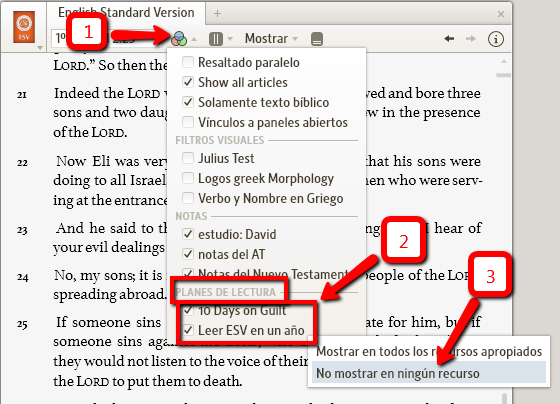The width and height of the screenshot is (560, 404).
Task: Expand arrow next to visual filters icon
Action: tap(194, 39)
